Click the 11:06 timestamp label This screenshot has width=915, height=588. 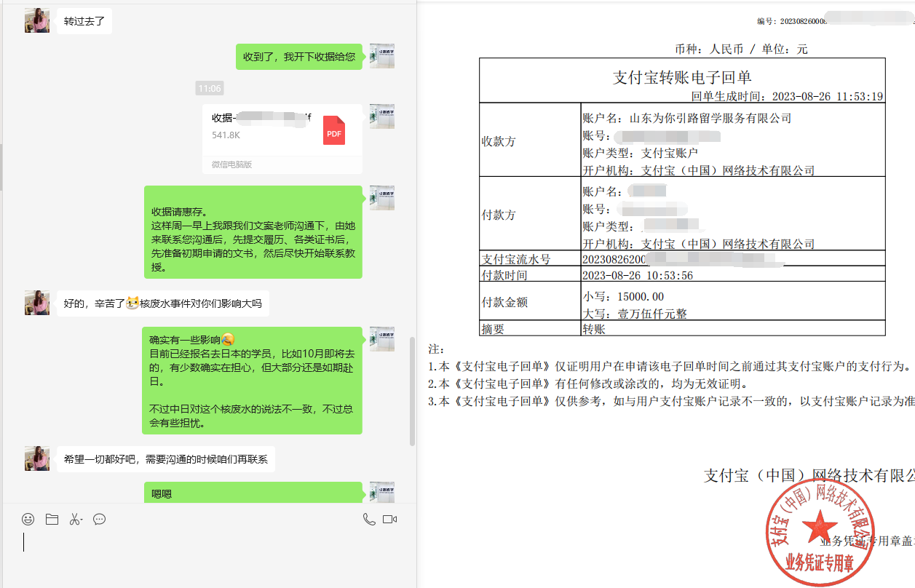pos(210,88)
